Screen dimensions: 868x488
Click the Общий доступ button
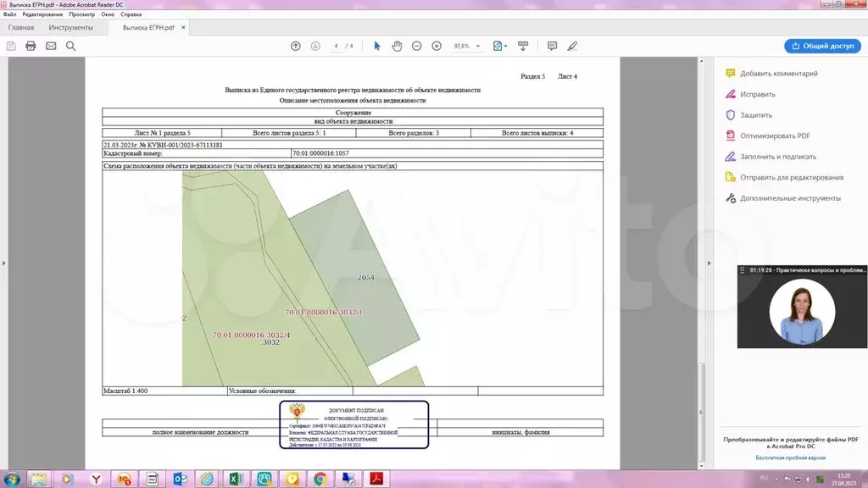pos(822,46)
